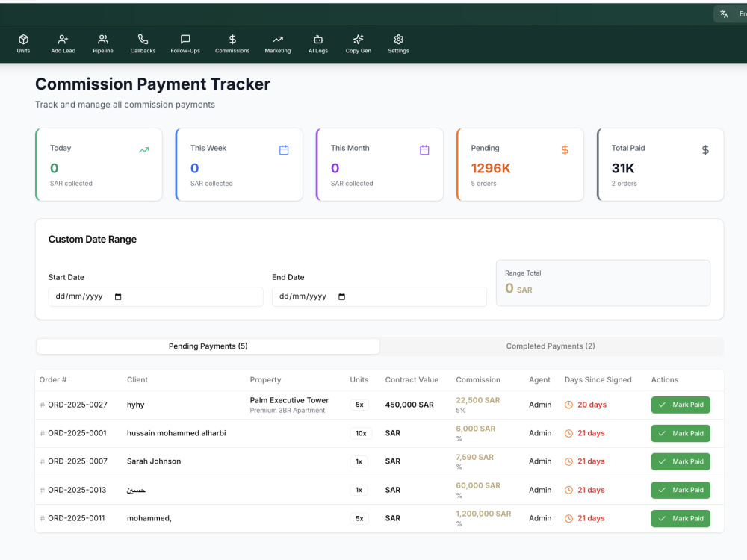
Task: Click the Start Date input field
Action: [155, 296]
